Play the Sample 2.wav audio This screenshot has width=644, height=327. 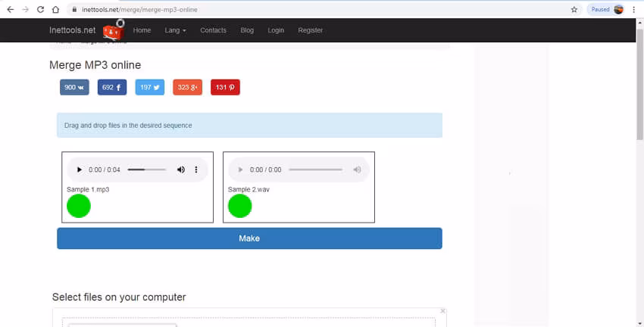241,170
